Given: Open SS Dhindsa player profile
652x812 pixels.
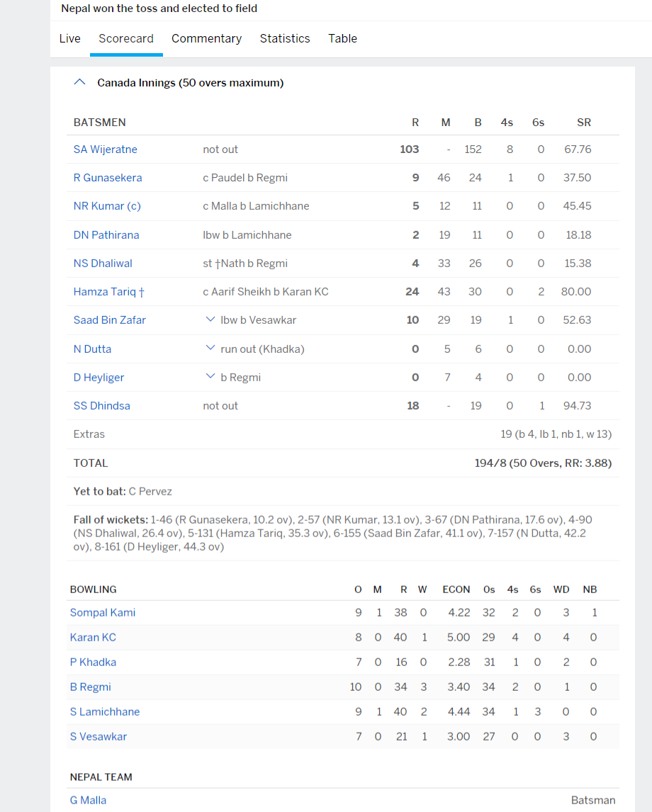Looking at the screenshot, I should [x=102, y=406].
